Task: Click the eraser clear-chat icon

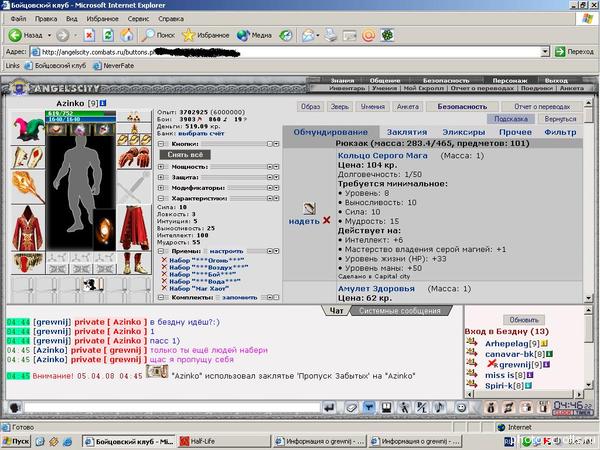Action: click(351, 408)
